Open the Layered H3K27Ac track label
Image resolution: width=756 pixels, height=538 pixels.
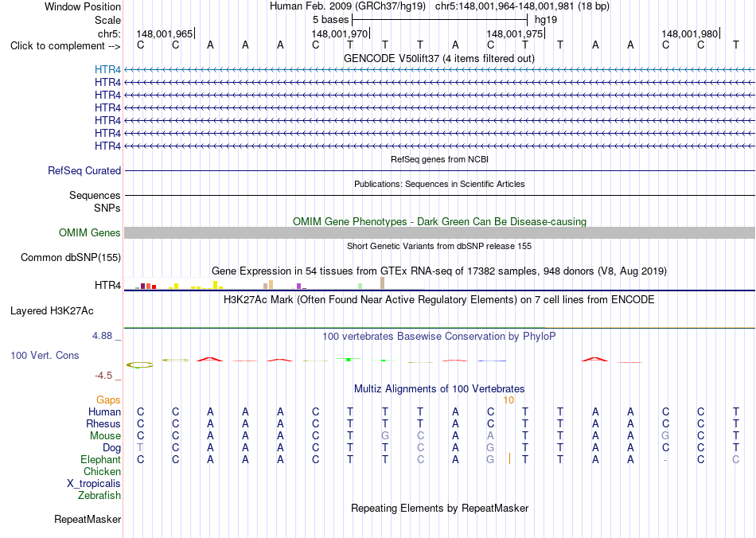point(52,311)
